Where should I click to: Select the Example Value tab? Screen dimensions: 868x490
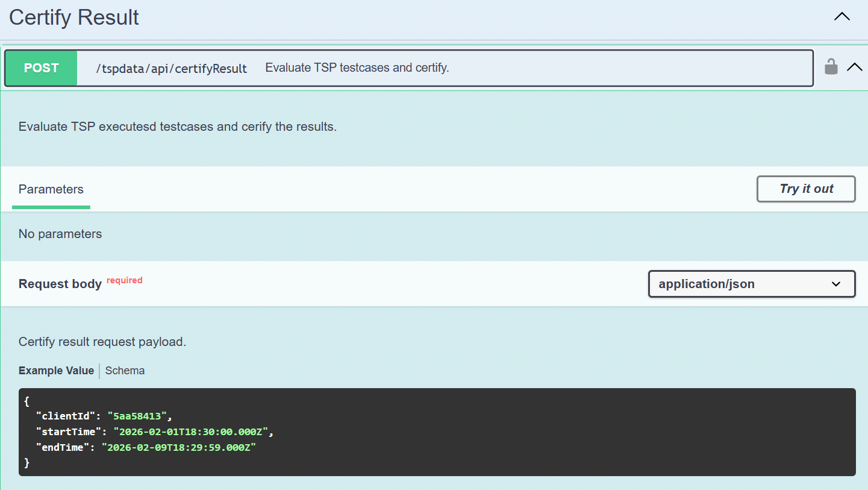point(56,371)
